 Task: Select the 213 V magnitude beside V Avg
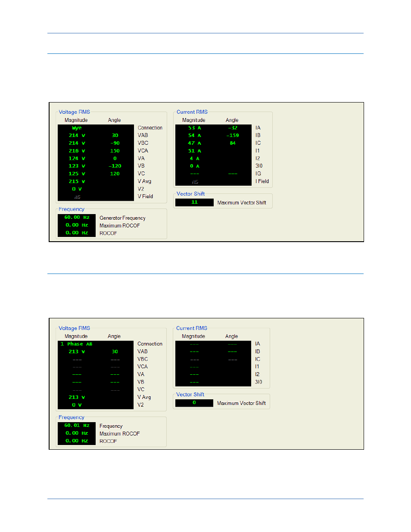[x=77, y=397]
